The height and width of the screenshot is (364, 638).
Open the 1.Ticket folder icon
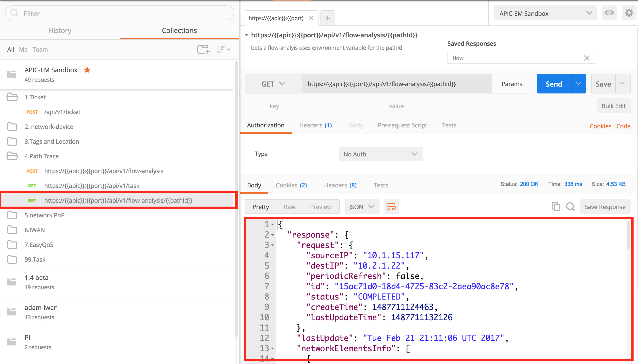[x=12, y=97]
